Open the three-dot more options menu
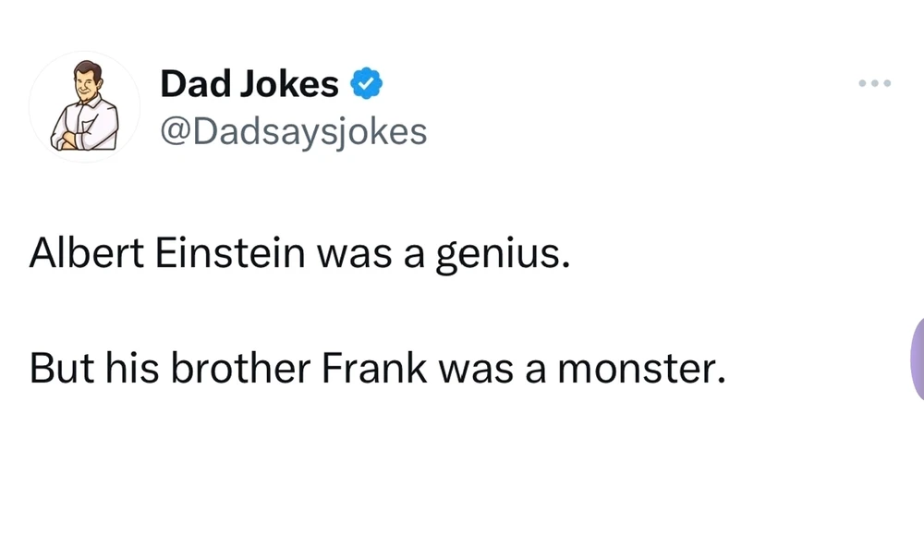Viewport: 924px width, 560px height. coord(873,84)
